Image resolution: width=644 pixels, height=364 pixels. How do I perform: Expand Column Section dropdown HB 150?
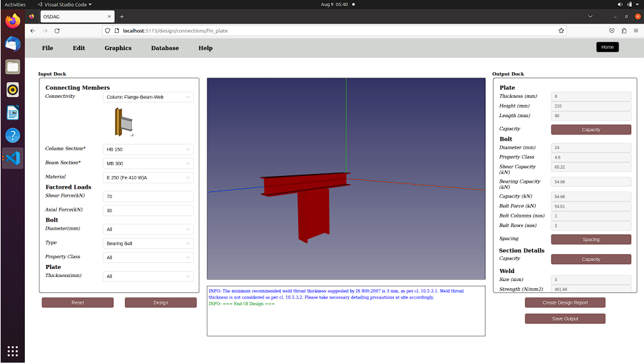148,149
